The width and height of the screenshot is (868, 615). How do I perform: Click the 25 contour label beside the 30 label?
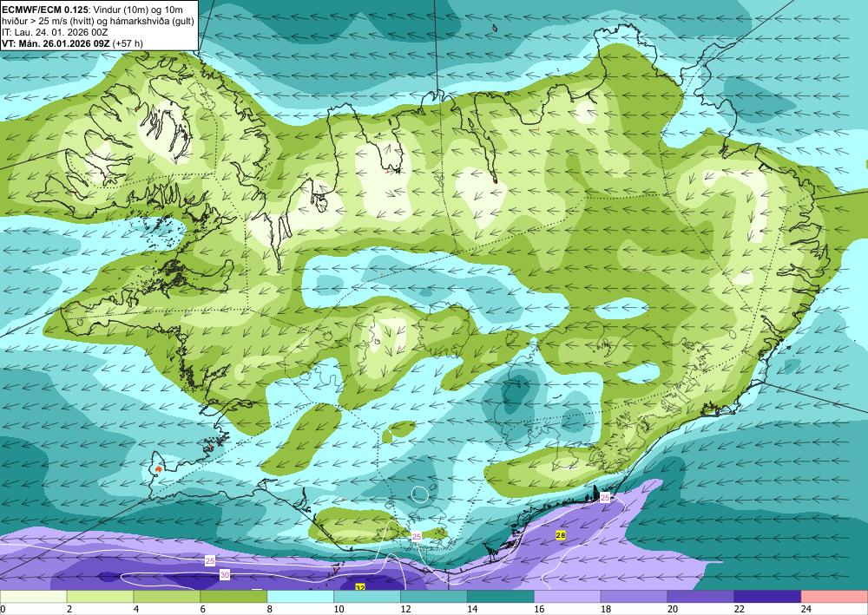point(210,561)
